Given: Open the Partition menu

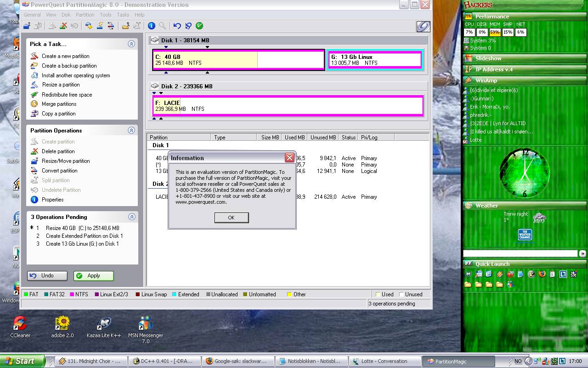Looking at the screenshot, I should [x=85, y=15].
